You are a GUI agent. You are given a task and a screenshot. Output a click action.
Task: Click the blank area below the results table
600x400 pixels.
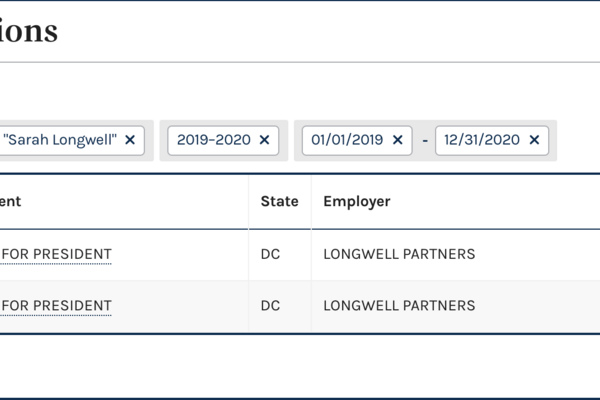coord(300,365)
